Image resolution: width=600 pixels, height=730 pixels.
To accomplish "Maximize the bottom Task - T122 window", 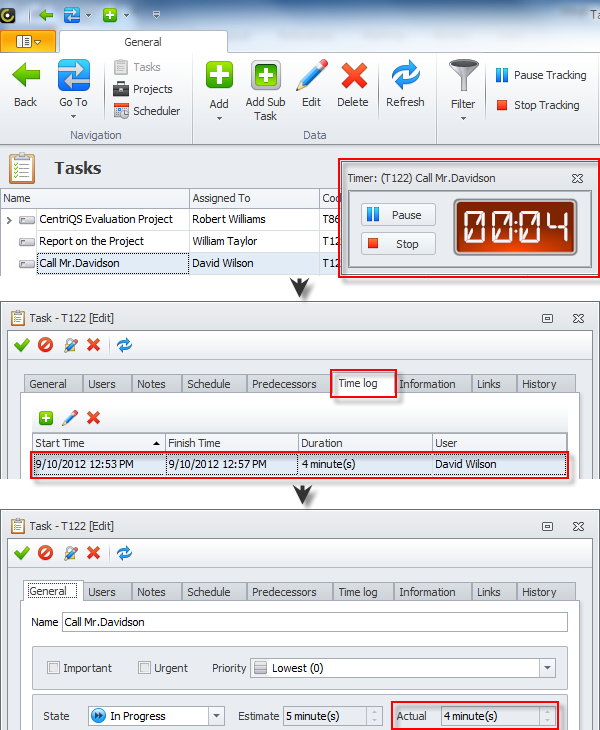I will [x=547, y=526].
